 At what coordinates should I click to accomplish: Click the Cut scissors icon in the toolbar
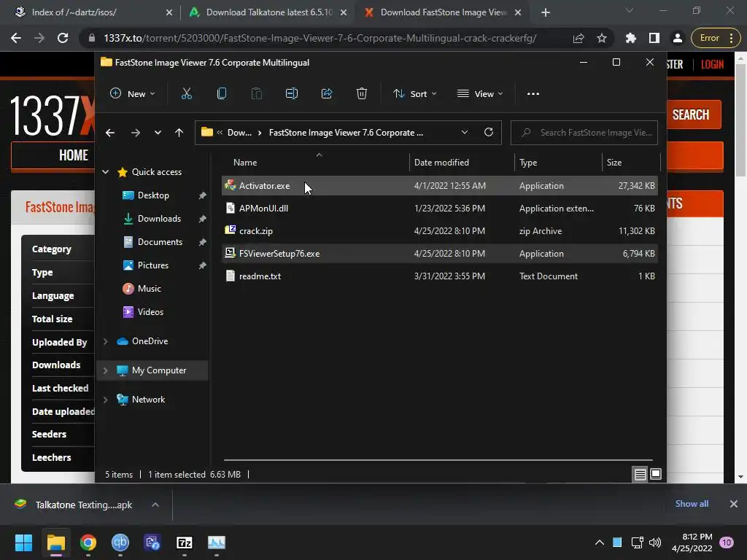tap(186, 94)
